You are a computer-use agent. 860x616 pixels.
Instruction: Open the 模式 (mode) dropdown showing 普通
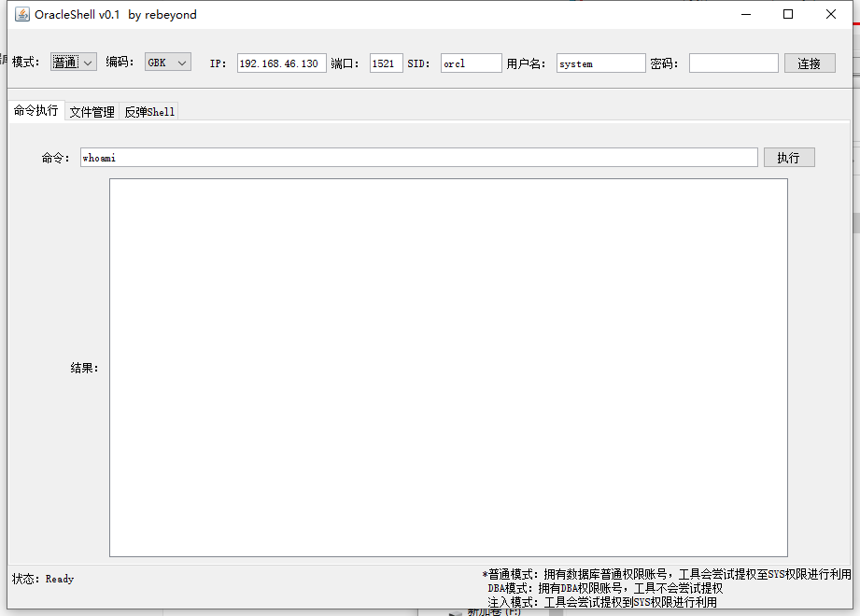74,63
